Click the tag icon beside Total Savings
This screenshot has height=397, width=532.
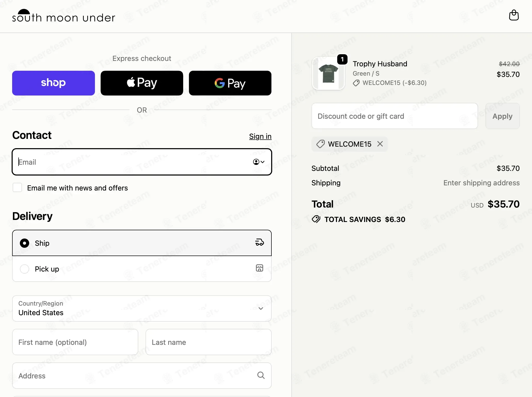[316, 219]
